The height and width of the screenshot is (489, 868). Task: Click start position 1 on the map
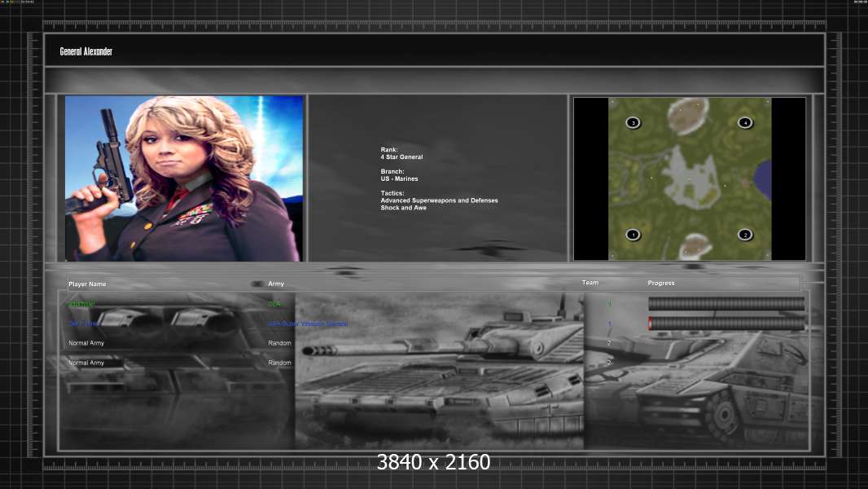[633, 235]
